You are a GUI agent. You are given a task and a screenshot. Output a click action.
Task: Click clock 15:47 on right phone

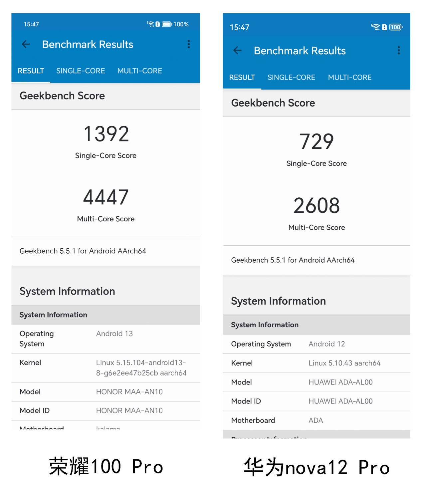click(x=239, y=27)
